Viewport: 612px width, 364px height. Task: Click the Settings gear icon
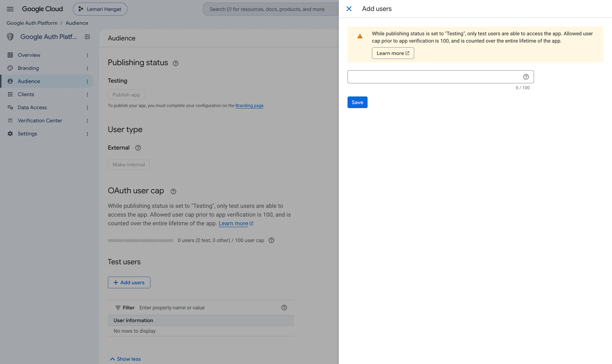(10, 134)
